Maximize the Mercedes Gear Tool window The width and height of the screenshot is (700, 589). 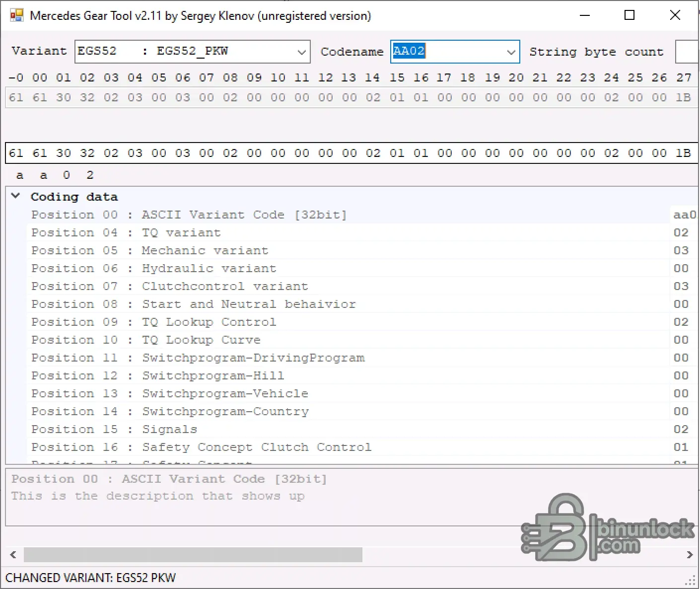coord(630,15)
